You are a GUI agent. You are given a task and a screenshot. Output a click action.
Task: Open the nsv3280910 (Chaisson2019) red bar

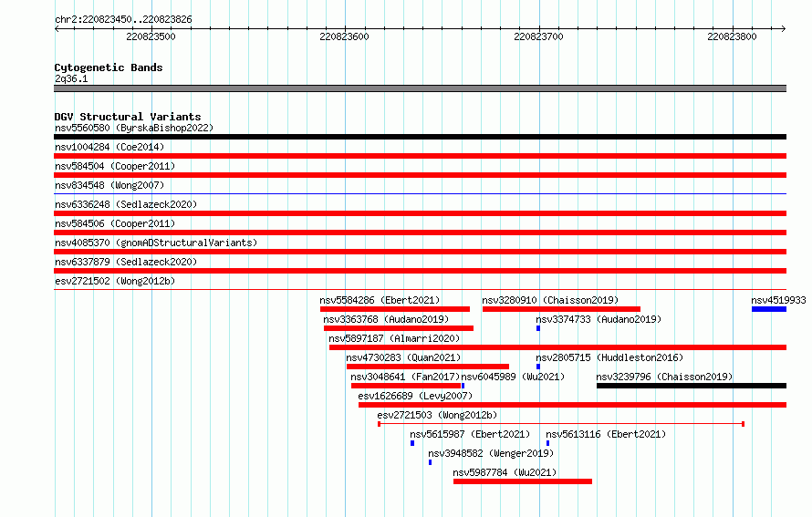[561, 309]
